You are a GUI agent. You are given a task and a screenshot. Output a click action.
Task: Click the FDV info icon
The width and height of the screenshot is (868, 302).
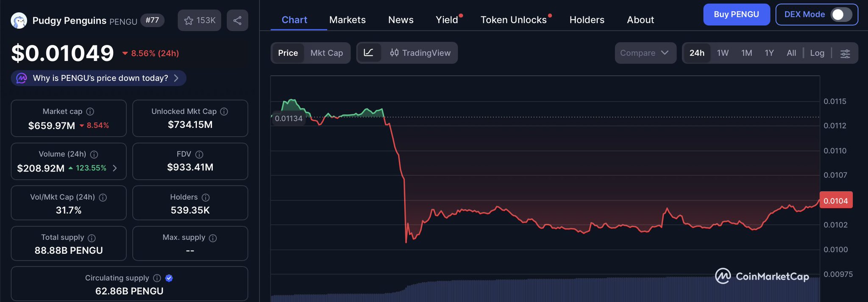199,155
